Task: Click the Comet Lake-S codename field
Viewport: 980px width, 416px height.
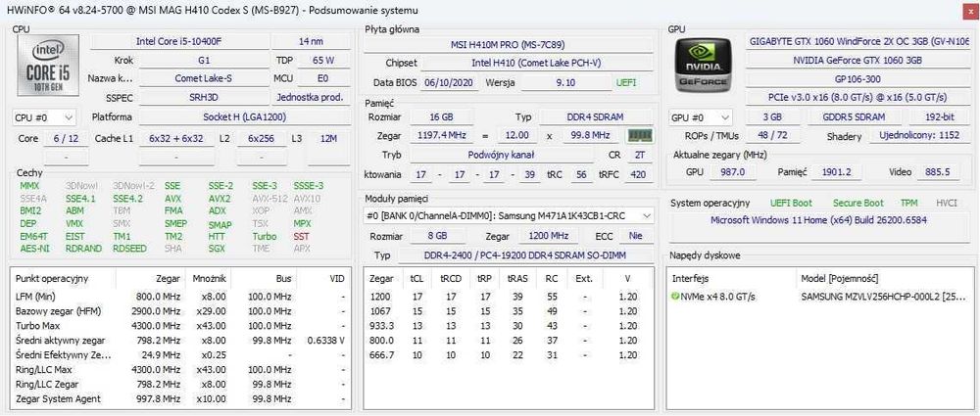Action: [204, 78]
